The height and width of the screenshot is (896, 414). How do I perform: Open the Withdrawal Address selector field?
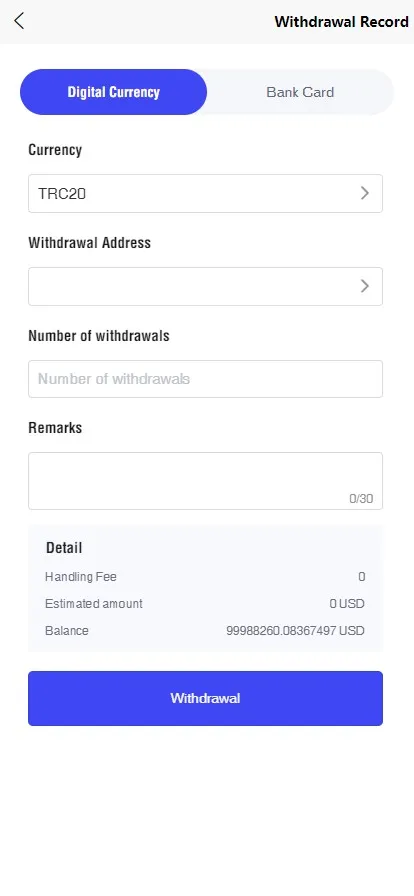pos(205,286)
